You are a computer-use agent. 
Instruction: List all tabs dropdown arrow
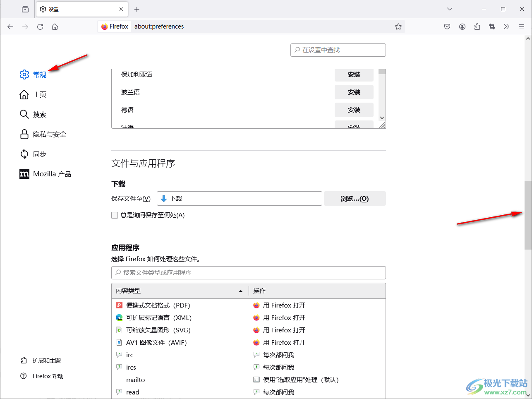(450, 9)
